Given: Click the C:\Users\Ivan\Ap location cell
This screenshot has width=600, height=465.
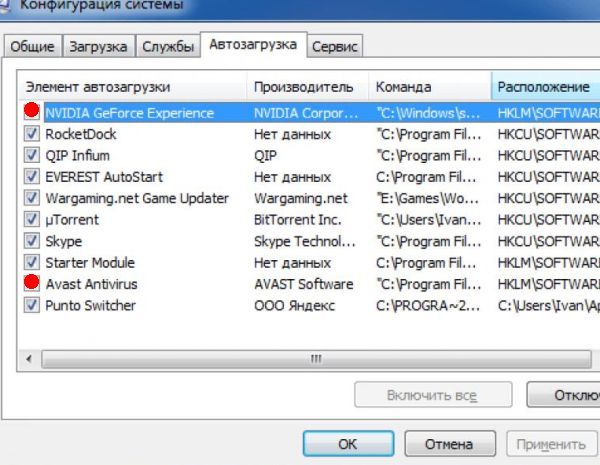Looking at the screenshot, I should pos(549,305).
